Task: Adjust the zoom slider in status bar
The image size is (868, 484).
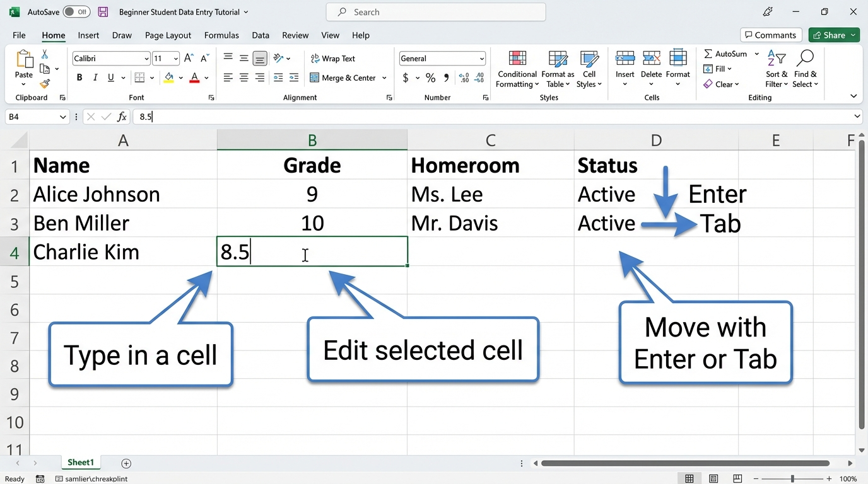Action: point(792,479)
